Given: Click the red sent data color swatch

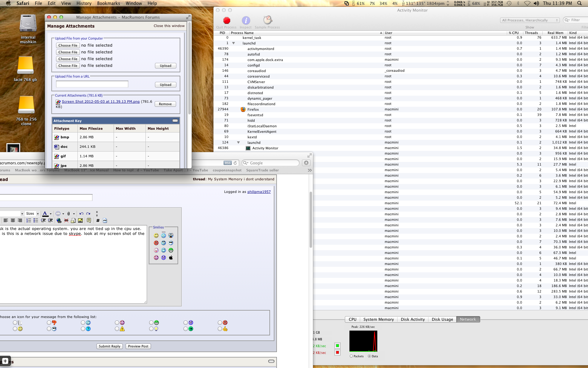Looking at the screenshot, I should (x=337, y=352).
